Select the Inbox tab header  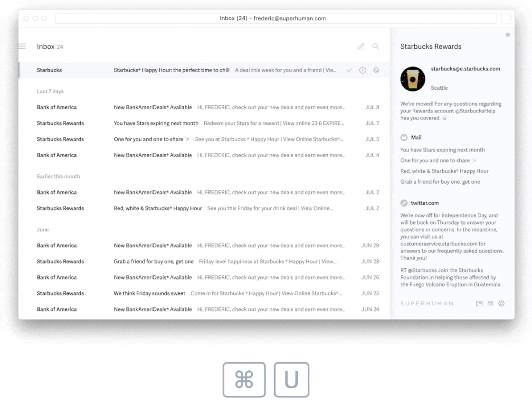(x=45, y=46)
